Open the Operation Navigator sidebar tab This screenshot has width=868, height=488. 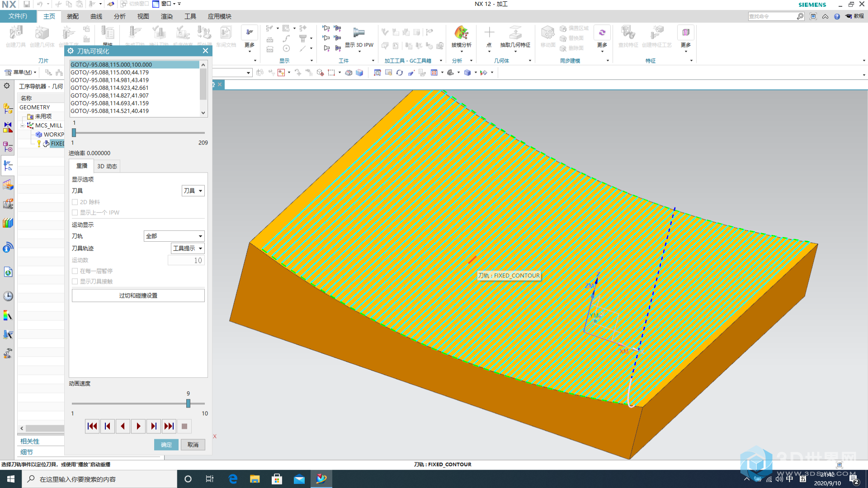point(8,166)
